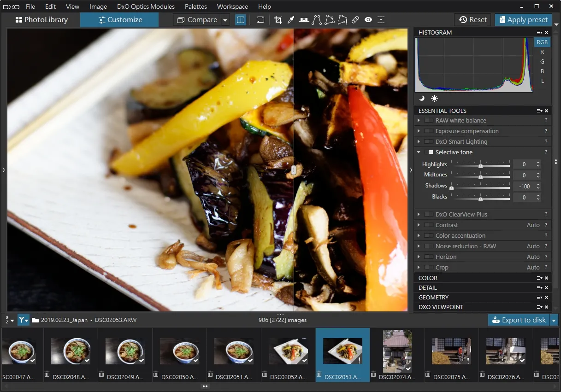561x392 pixels.
Task: Expand the Exposure compensation section
Action: tap(419, 131)
